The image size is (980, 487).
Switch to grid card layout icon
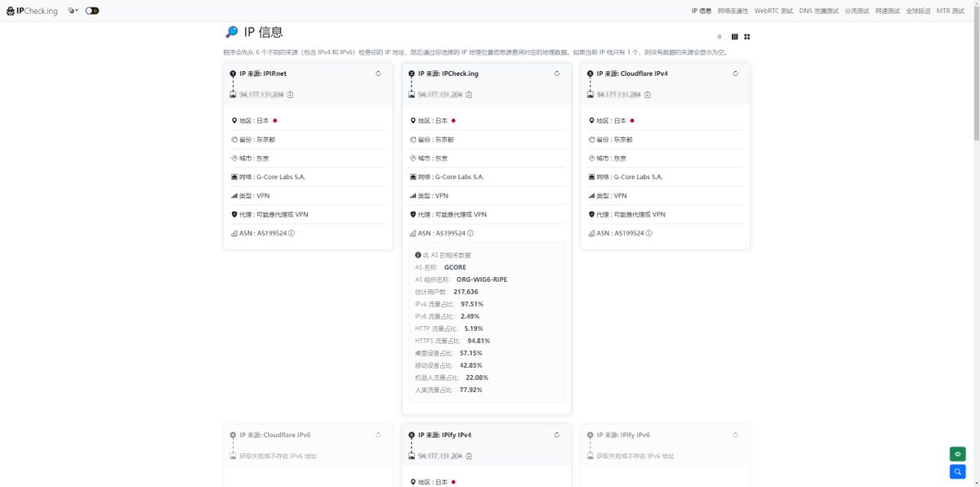(746, 37)
